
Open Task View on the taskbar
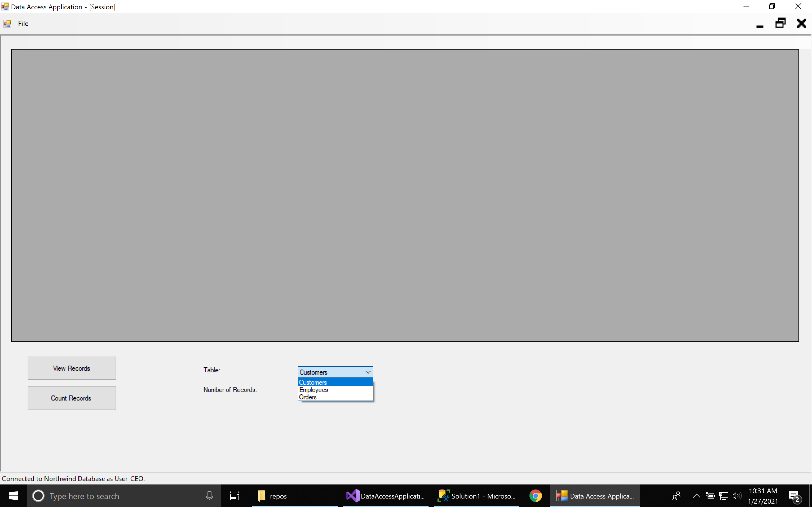(x=234, y=496)
